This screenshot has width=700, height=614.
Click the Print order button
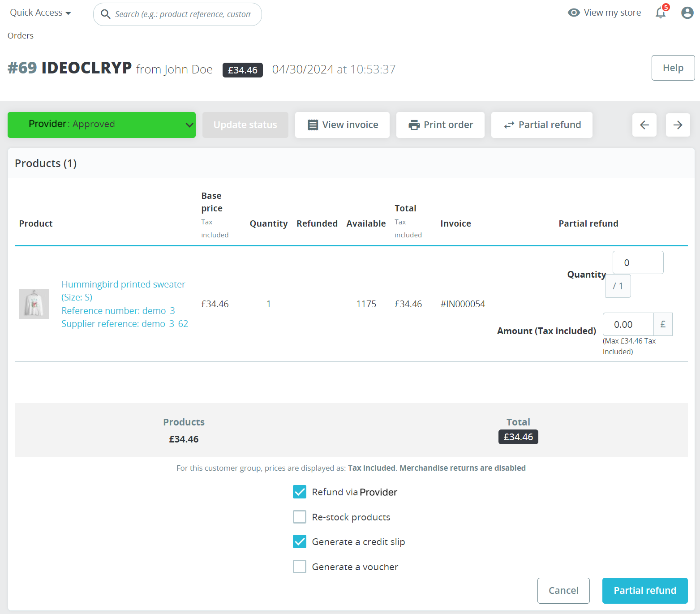coord(440,125)
